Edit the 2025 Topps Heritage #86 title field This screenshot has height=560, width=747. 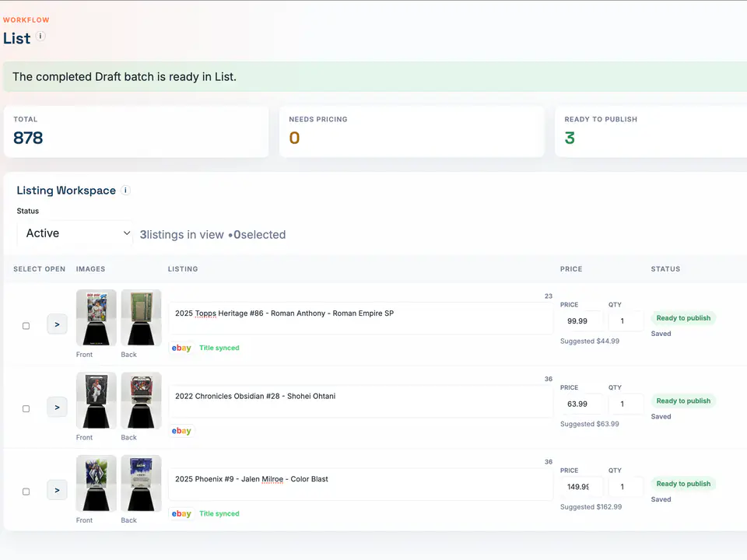coord(361,318)
